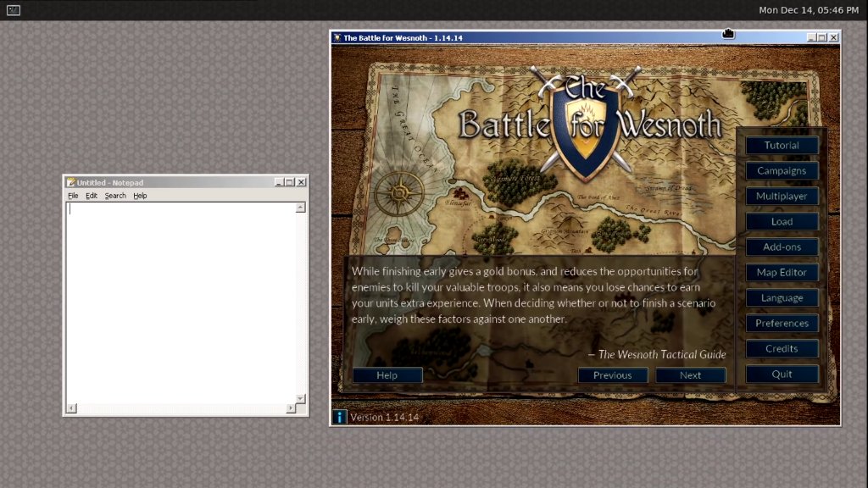Minimize the Notepad window
The height and width of the screenshot is (488, 868).
coord(279,182)
